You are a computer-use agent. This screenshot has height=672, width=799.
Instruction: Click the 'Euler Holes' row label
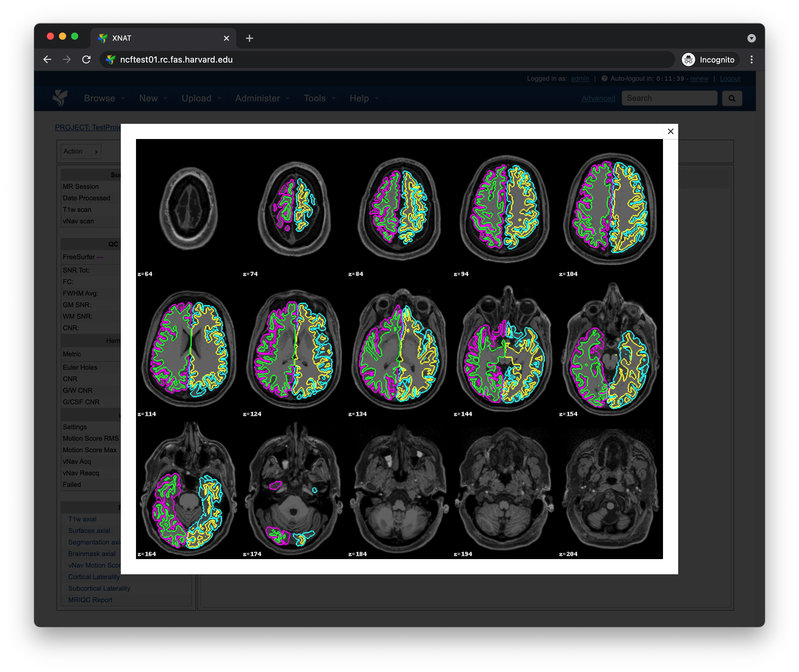(80, 367)
